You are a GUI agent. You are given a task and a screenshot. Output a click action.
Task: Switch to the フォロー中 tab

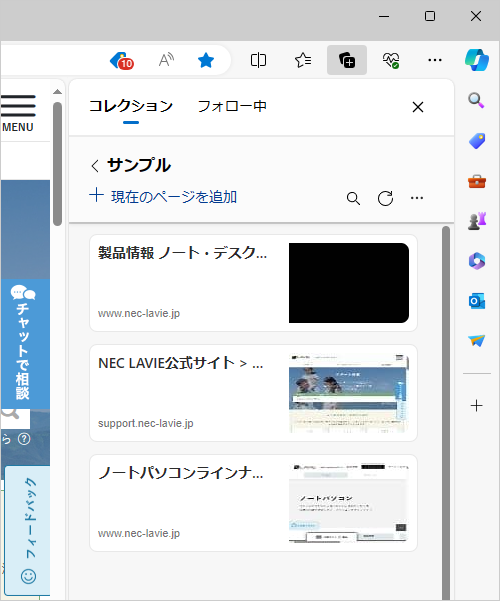coord(232,106)
